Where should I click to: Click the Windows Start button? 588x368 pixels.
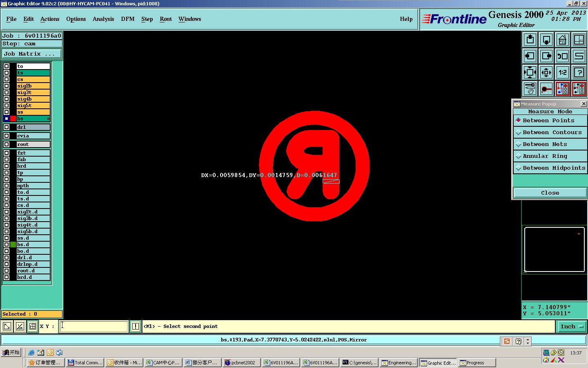click(11, 352)
